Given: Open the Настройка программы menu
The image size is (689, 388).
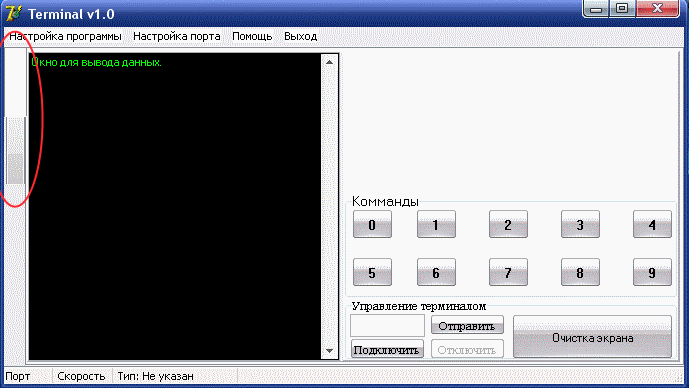Looking at the screenshot, I should coord(65,36).
